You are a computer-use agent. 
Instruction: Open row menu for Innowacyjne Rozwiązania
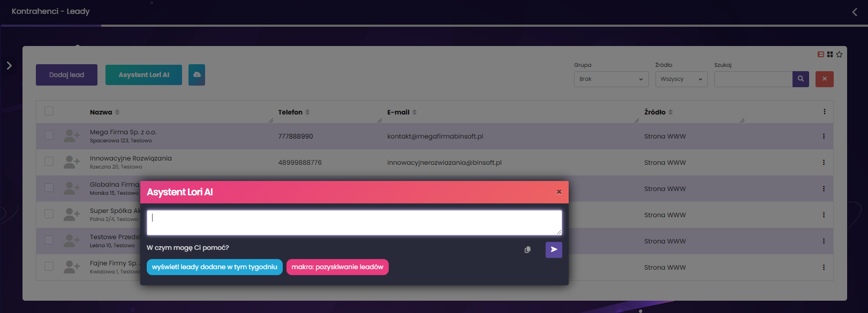click(824, 163)
